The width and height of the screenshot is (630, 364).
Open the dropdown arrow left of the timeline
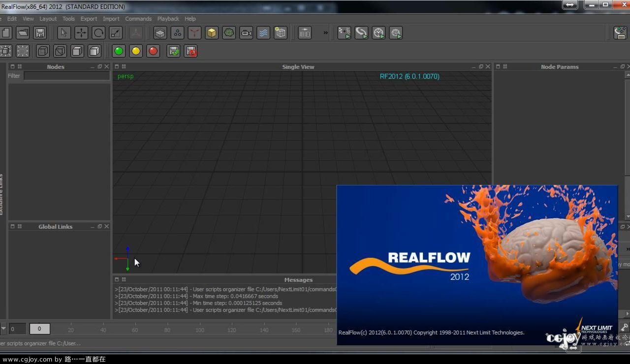[3, 329]
